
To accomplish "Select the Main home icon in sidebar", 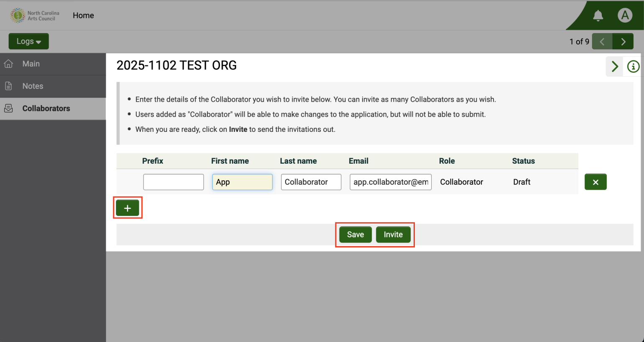I will [x=8, y=64].
